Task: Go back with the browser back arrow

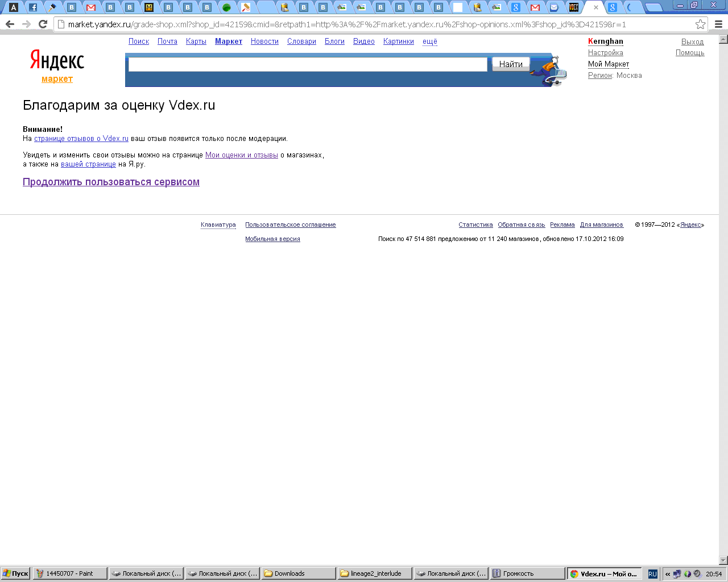Action: 10,24
